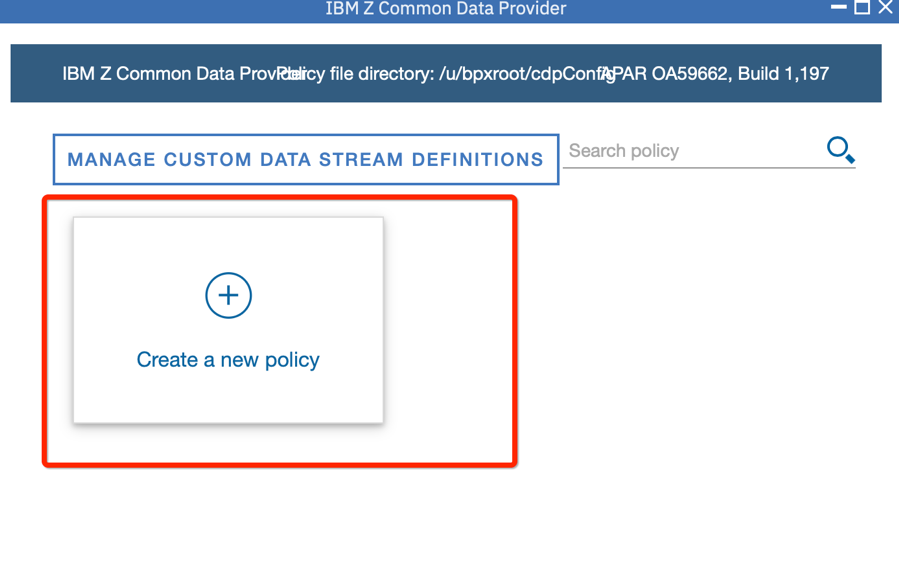Close the IBM Z Common Data Provider window
Viewport: 899px width, 564px height.
click(886, 7)
